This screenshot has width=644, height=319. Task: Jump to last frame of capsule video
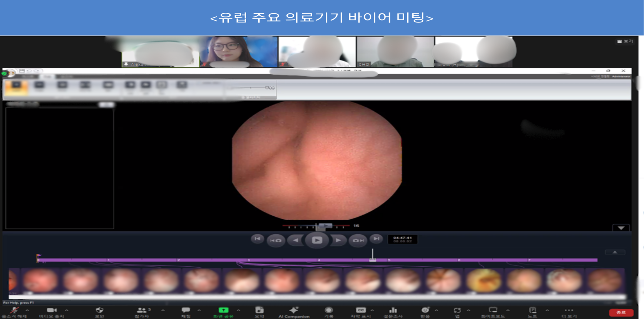(x=376, y=239)
